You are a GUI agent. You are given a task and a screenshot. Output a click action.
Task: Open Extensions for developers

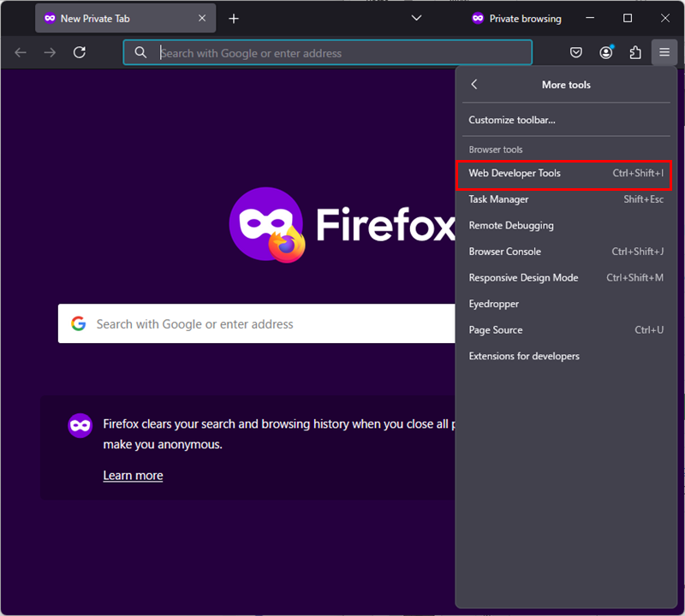coord(566,356)
